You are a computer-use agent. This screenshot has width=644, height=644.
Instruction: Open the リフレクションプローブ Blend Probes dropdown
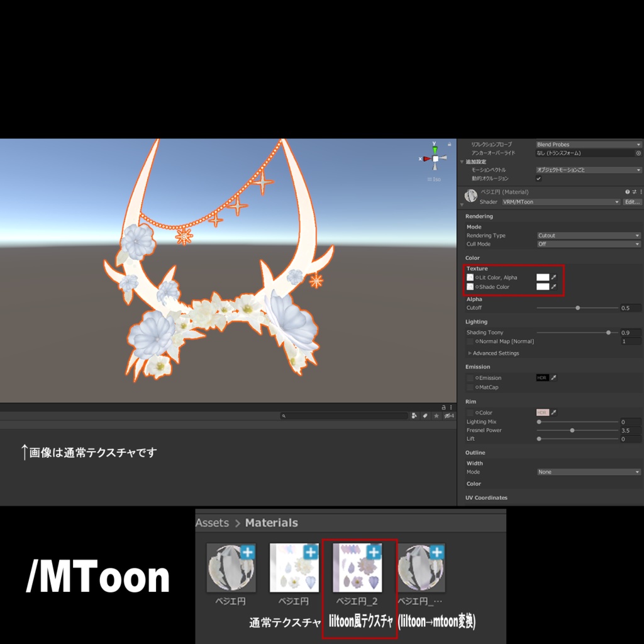click(x=589, y=144)
